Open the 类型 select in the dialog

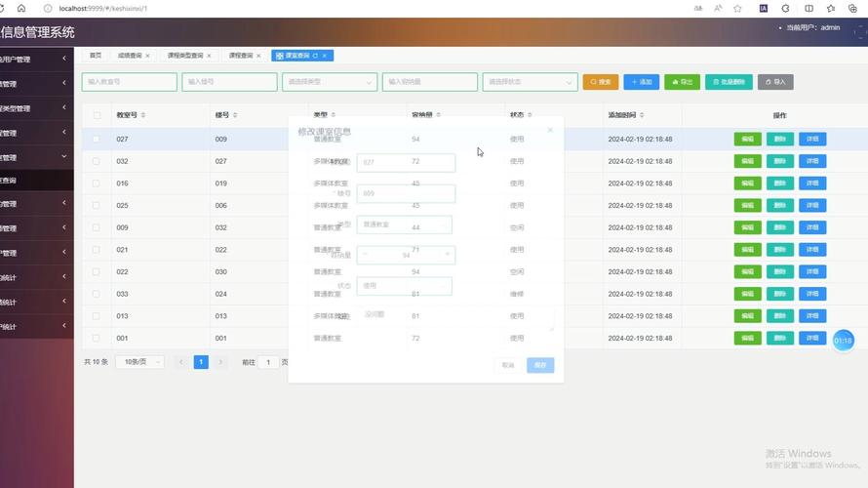pyautogui.click(x=404, y=224)
